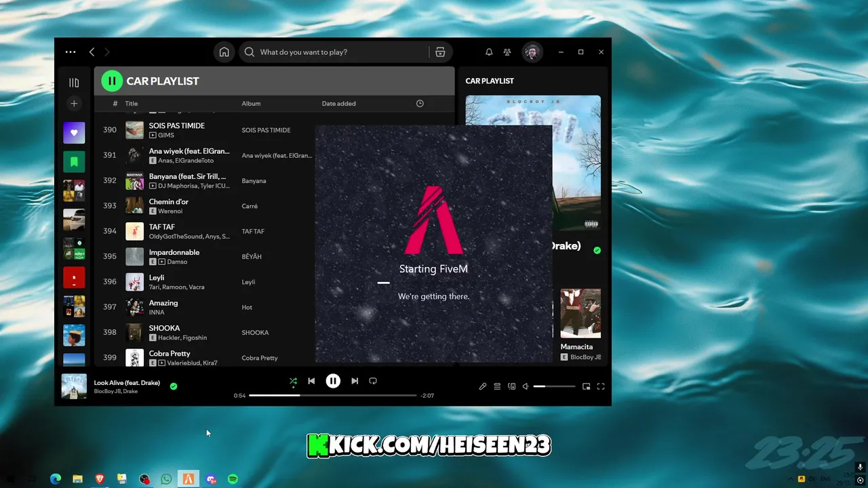The width and height of the screenshot is (868, 488).
Task: Enter full screen mode
Action: pyautogui.click(x=601, y=386)
